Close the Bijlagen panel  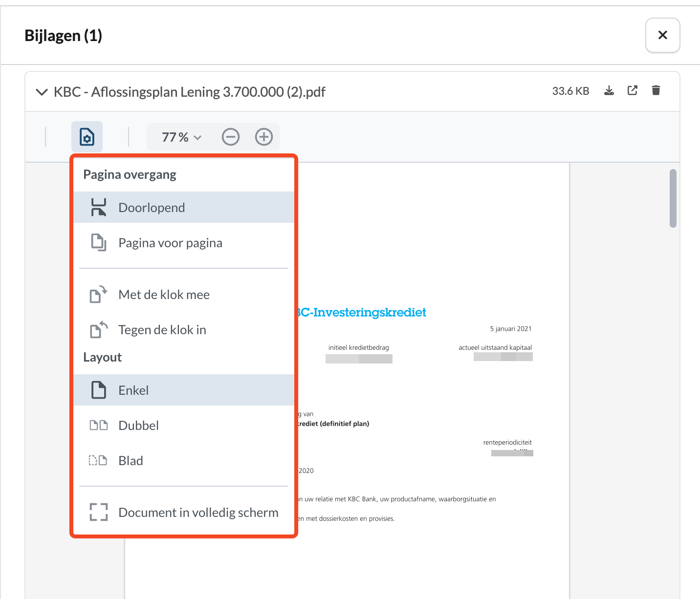tap(662, 35)
